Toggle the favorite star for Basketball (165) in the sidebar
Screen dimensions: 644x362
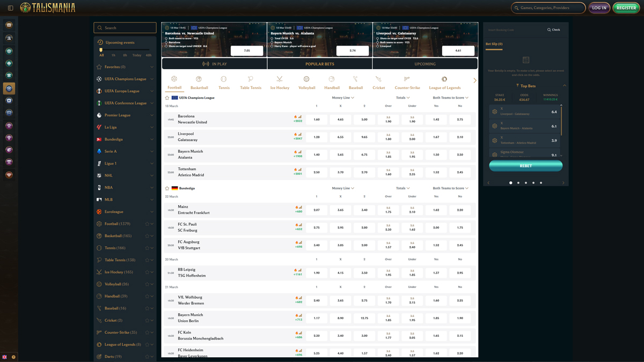[x=147, y=236]
